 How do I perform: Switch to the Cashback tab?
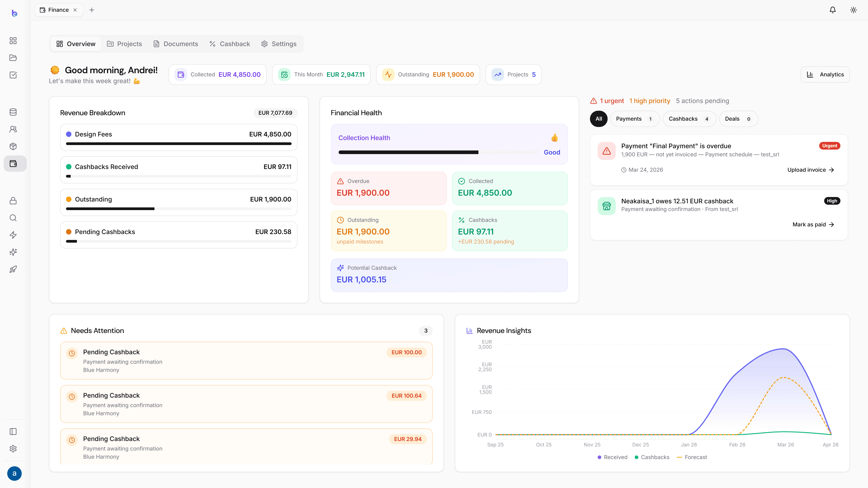click(229, 44)
